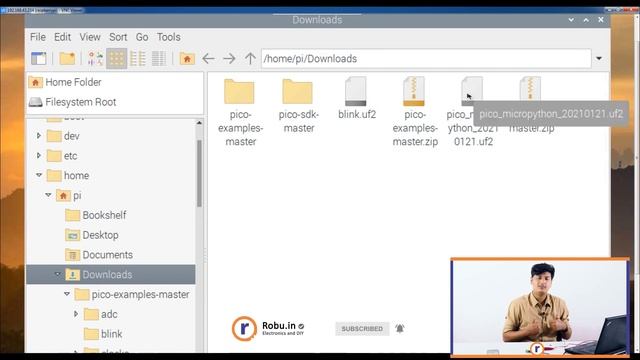
Task: Open folder view preferences icon
Action: (96, 58)
